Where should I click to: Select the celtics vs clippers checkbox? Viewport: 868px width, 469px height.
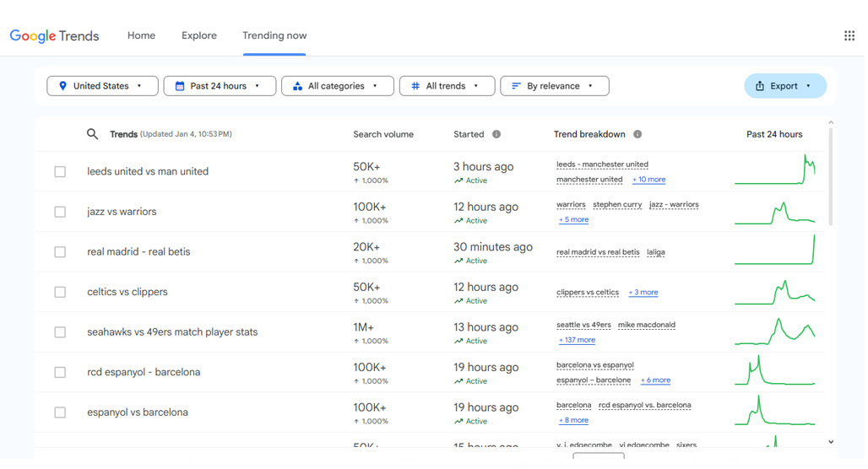coord(60,292)
